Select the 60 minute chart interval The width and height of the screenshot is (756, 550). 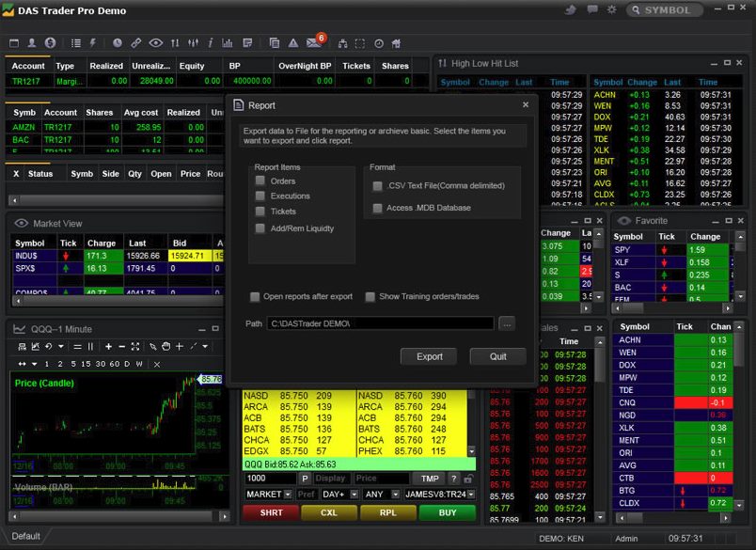[115, 364]
